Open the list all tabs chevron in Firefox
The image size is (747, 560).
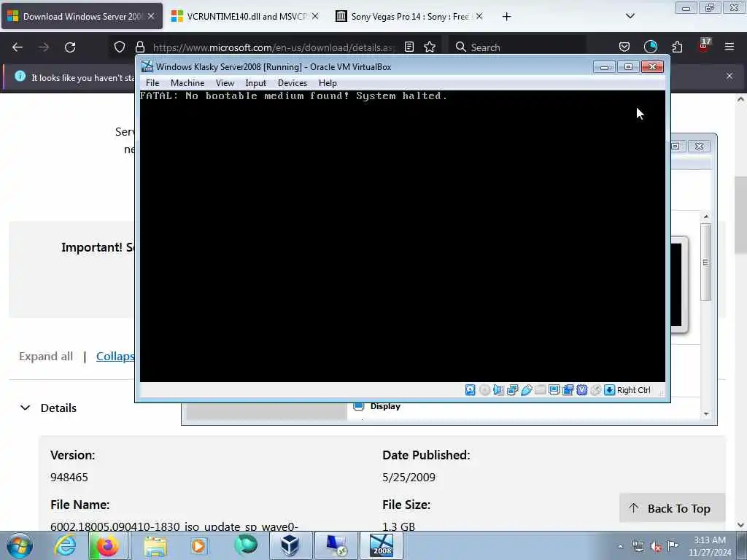tap(630, 16)
